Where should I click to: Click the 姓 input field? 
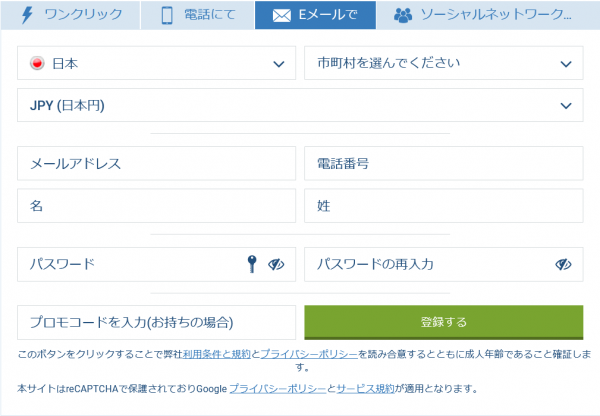[x=443, y=206]
